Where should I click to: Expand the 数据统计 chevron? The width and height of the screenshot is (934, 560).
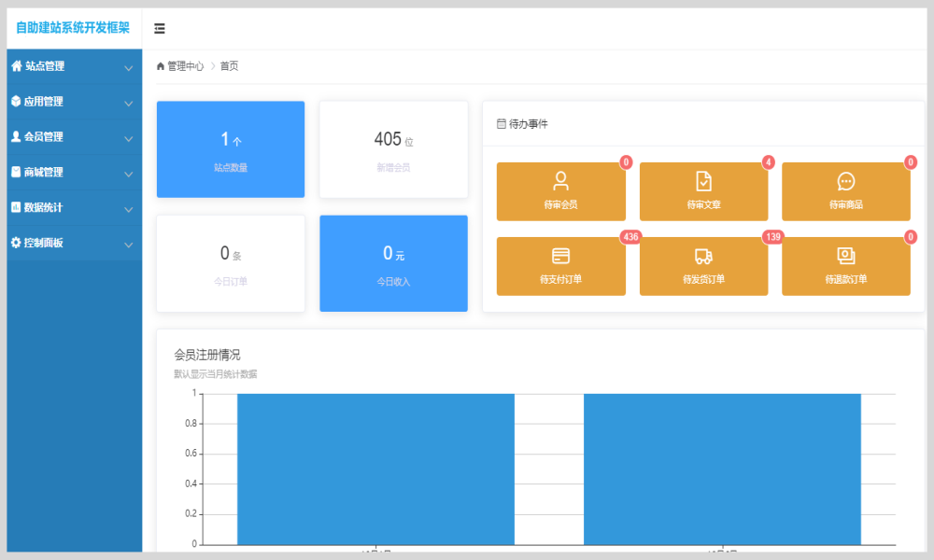pos(128,209)
